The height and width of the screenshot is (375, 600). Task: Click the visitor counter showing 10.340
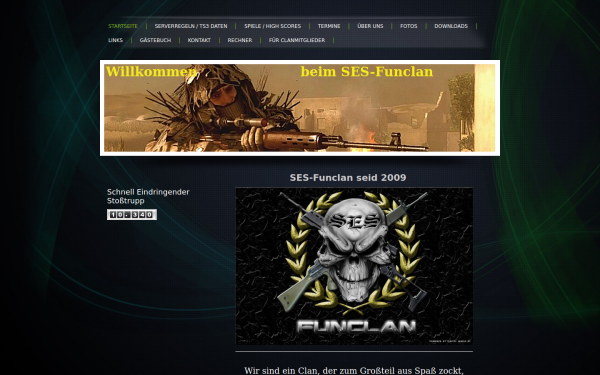[x=132, y=215]
